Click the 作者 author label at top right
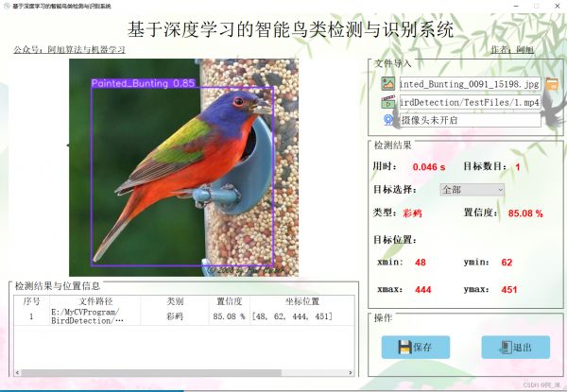Screen dimensions: 567x392 tap(512, 49)
